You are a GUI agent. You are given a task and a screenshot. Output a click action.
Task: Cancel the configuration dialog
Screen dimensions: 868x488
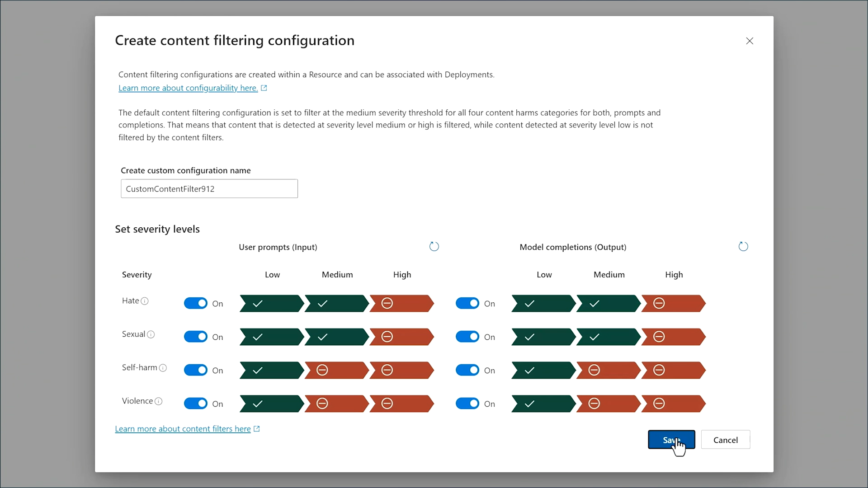[x=725, y=440]
